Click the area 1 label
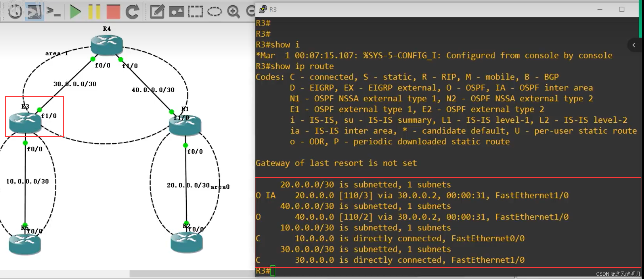The image size is (644, 279). pyautogui.click(x=57, y=53)
